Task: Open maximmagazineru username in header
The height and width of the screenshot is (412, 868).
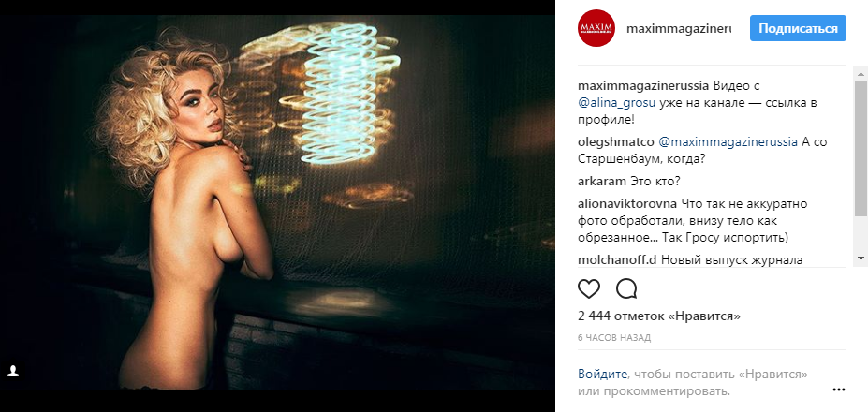Action: pyautogui.click(x=679, y=29)
